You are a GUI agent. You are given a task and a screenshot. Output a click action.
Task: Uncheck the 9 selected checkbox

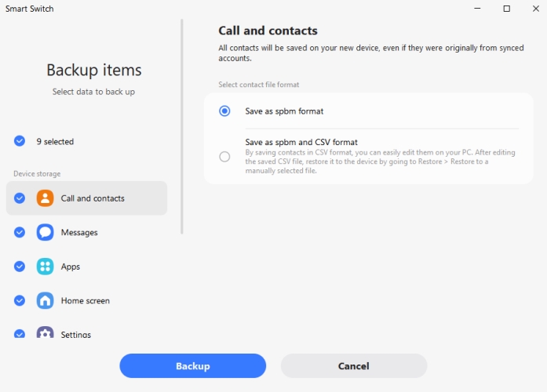20,142
